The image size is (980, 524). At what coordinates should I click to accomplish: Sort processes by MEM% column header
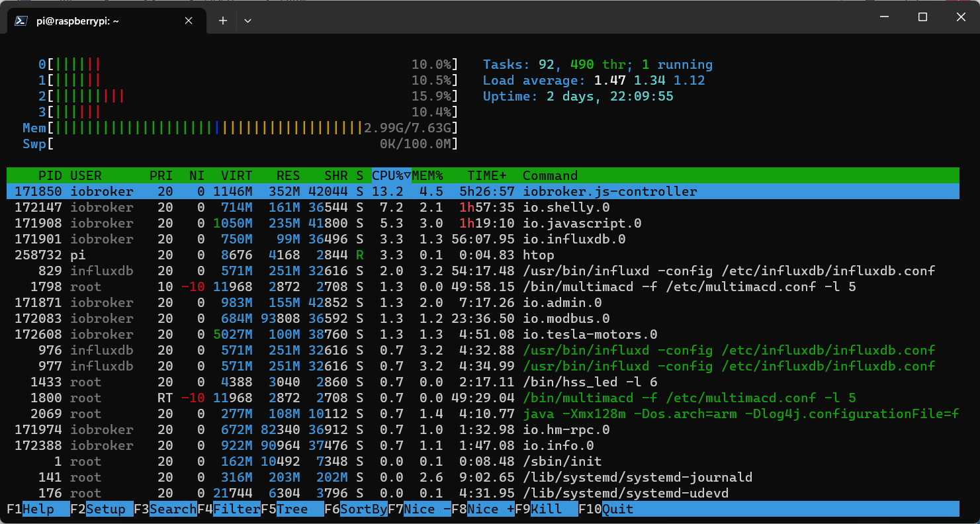(427, 175)
